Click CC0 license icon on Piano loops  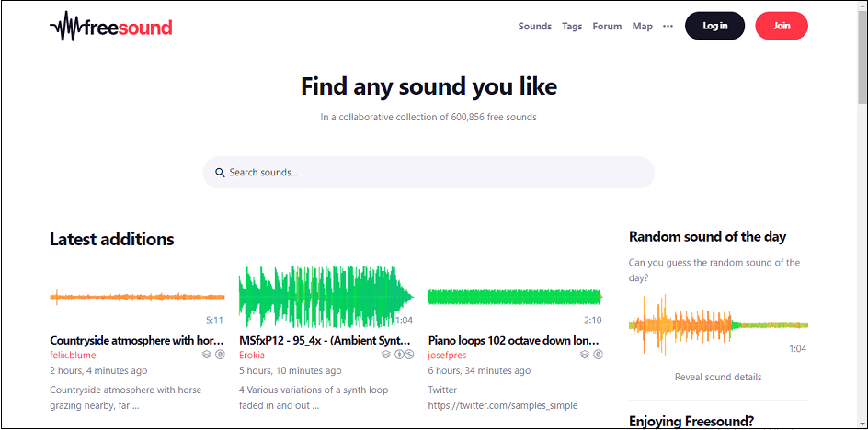click(598, 355)
